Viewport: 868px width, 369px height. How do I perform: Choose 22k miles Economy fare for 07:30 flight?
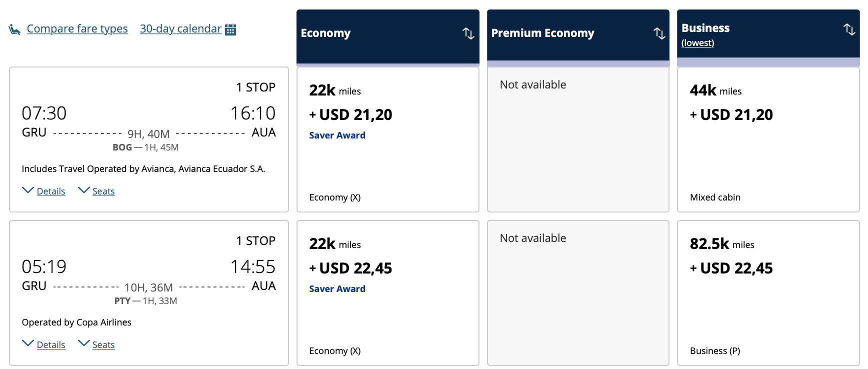388,139
